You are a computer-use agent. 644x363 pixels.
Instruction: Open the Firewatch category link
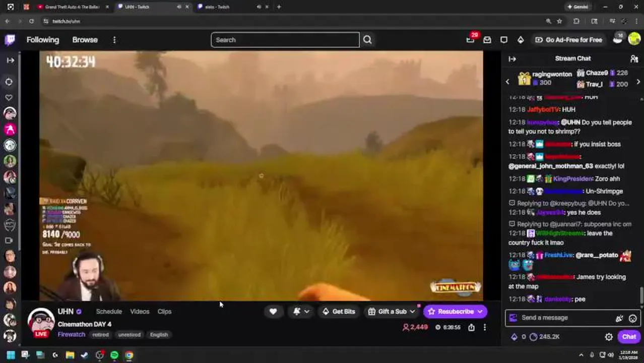coord(72,334)
